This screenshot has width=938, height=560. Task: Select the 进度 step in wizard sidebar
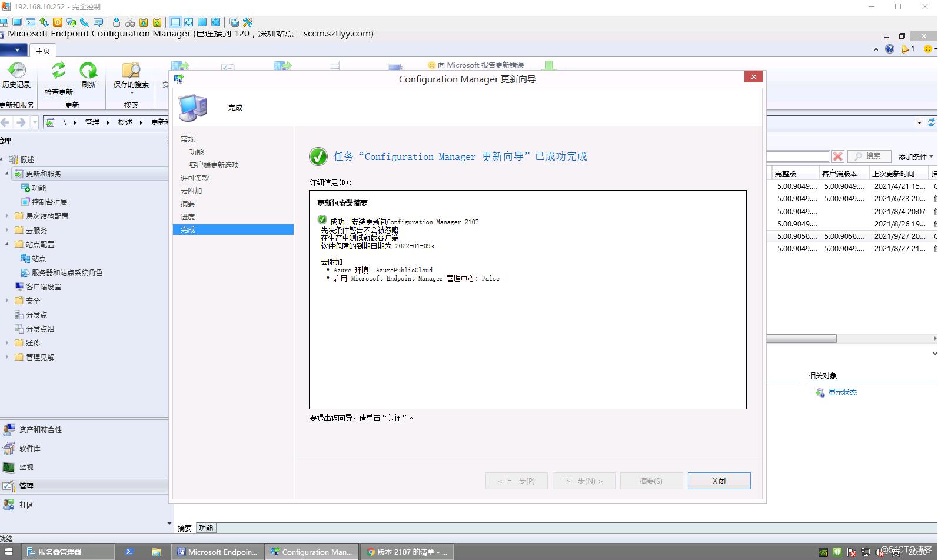[x=188, y=216]
